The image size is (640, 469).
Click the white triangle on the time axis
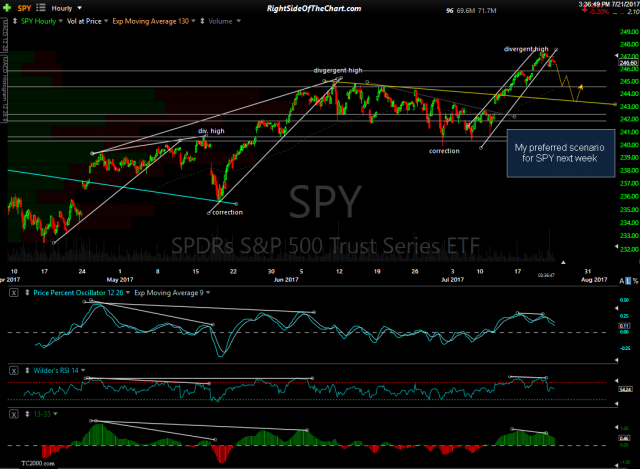pyautogui.click(x=563, y=263)
